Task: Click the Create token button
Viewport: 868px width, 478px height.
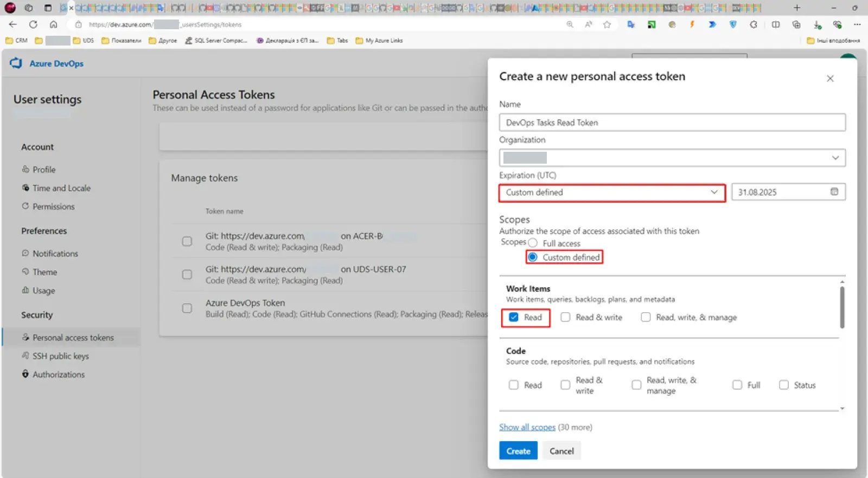Action: 518,451
